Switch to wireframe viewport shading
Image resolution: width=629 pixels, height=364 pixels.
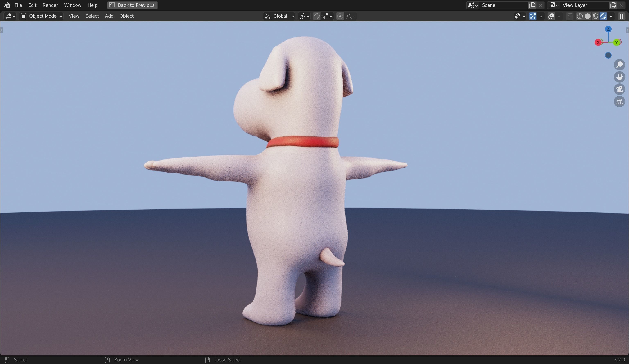point(580,16)
